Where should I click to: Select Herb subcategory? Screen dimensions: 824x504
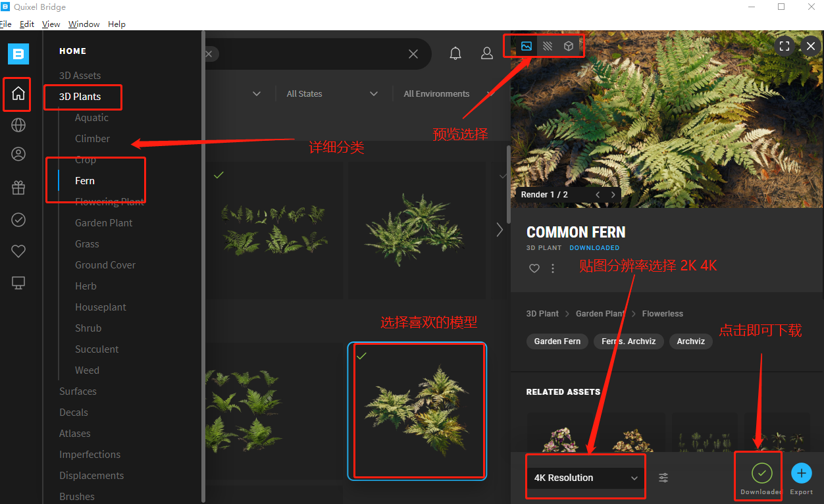pyautogui.click(x=86, y=286)
